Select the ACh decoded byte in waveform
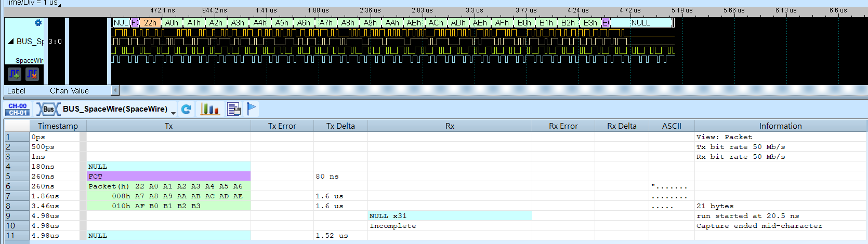Viewport: 868px width, 244px height. [436, 23]
